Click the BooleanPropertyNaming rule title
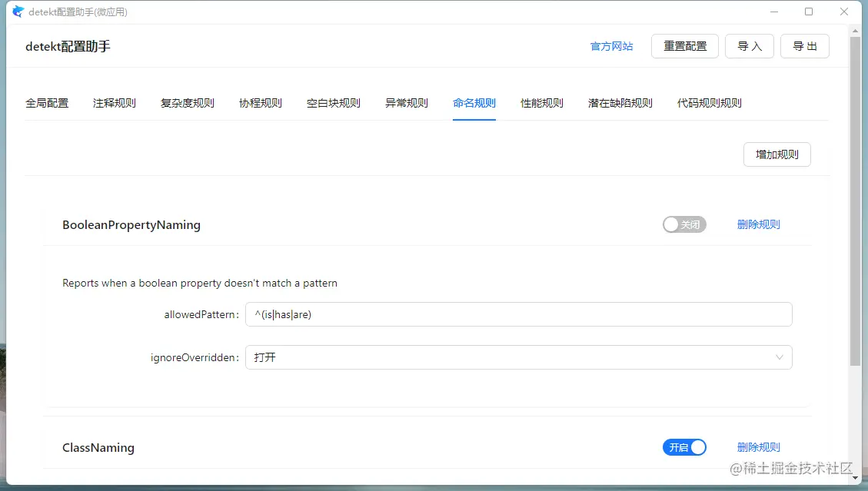 click(131, 224)
